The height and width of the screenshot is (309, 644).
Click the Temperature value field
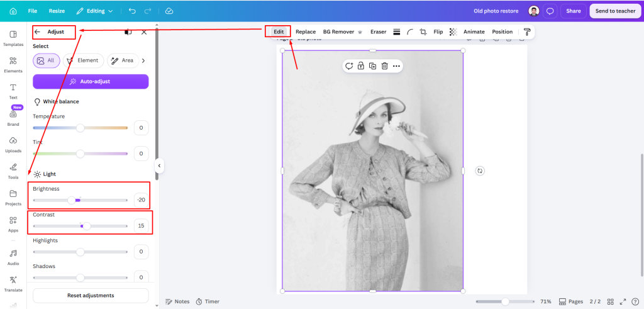(x=141, y=128)
